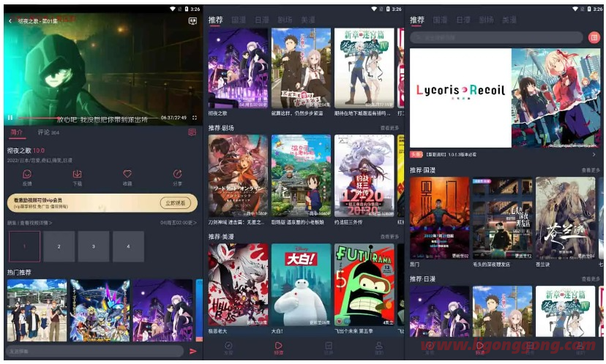Select 国漫 tab on the search-bar screen
606x364 pixels.
click(440, 20)
